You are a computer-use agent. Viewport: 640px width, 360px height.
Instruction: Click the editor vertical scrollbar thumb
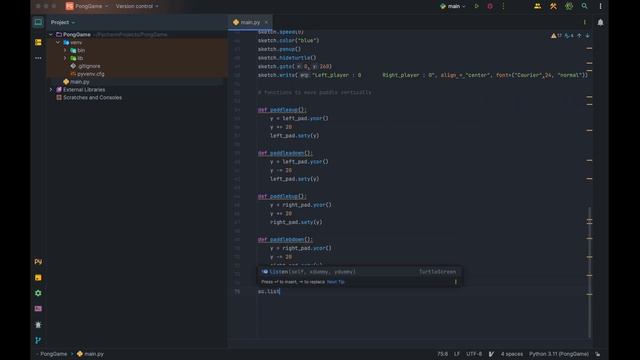point(589,272)
